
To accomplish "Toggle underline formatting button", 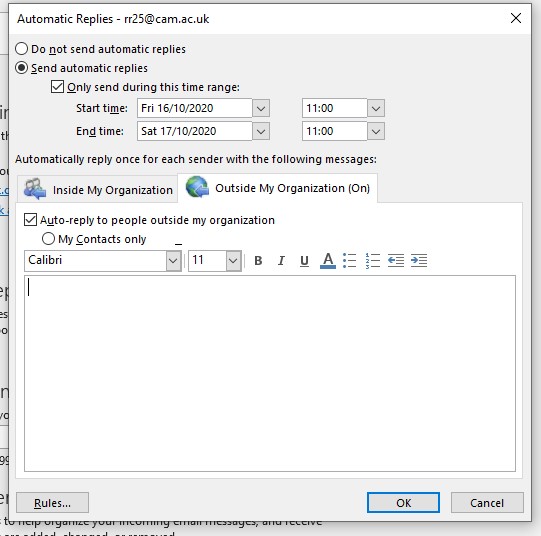I will pos(304,260).
